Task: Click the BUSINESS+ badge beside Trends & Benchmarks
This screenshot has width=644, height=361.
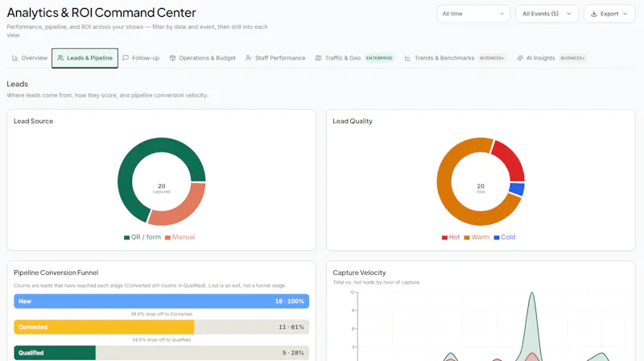Action: coord(492,58)
